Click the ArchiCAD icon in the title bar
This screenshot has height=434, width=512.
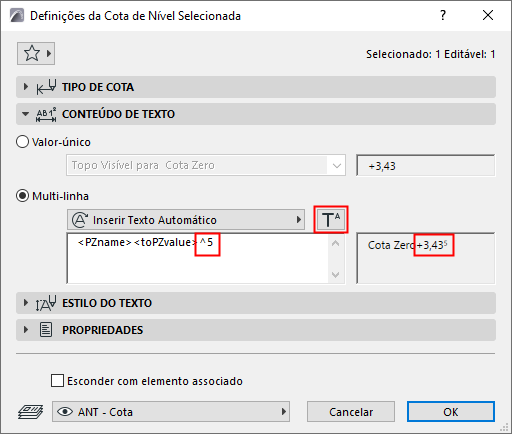[17, 16]
